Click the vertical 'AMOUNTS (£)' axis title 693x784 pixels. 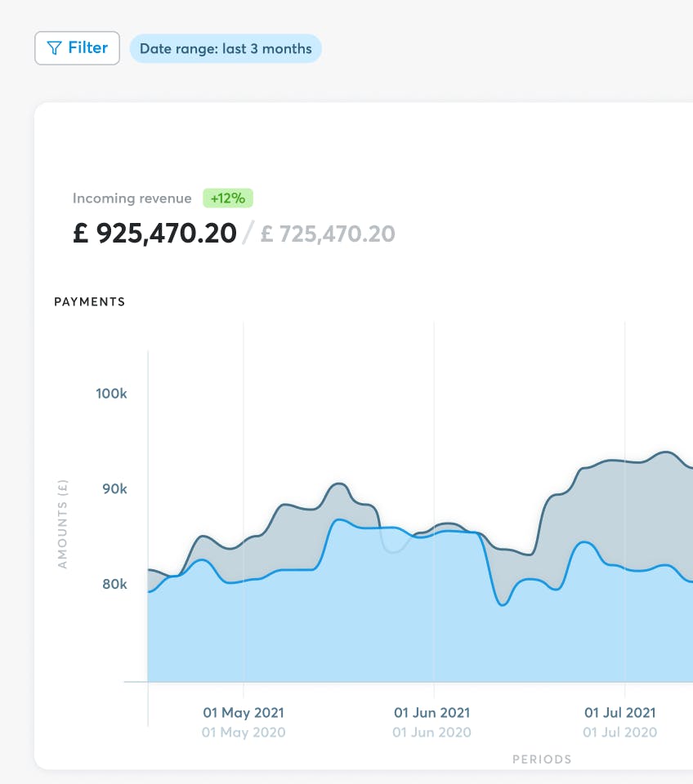pos(62,523)
